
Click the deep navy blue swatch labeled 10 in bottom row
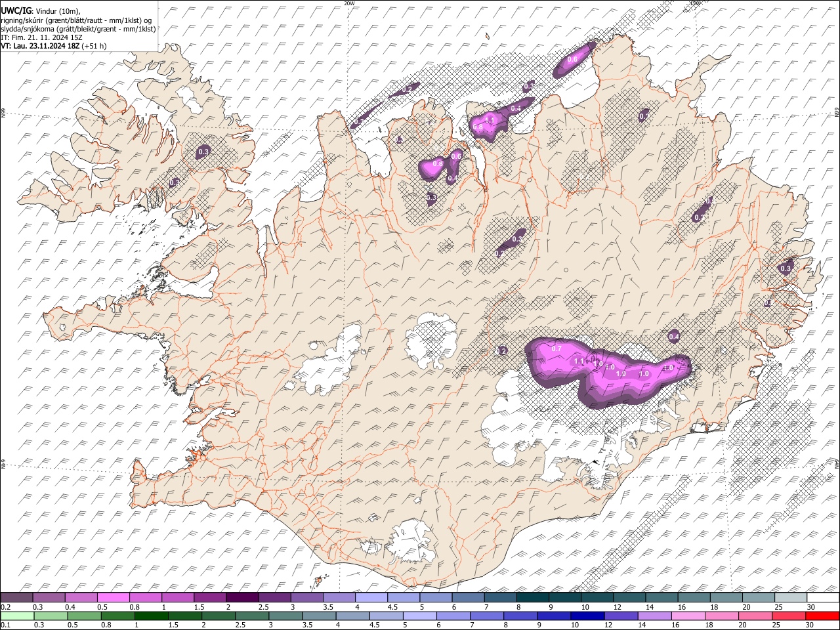point(588,616)
